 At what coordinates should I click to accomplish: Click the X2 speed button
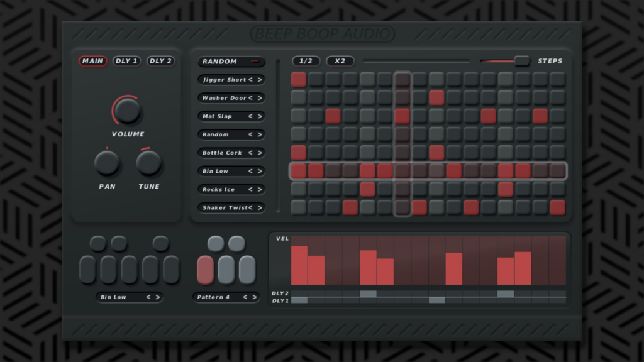(340, 61)
